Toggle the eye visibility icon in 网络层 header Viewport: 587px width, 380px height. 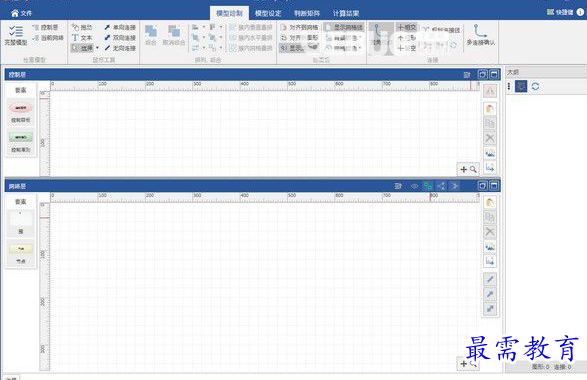point(414,186)
